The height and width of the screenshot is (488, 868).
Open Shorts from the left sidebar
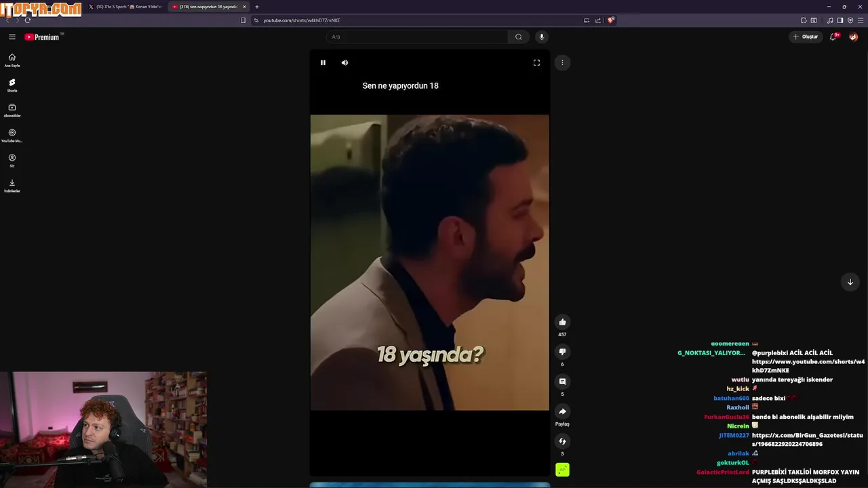tap(12, 85)
